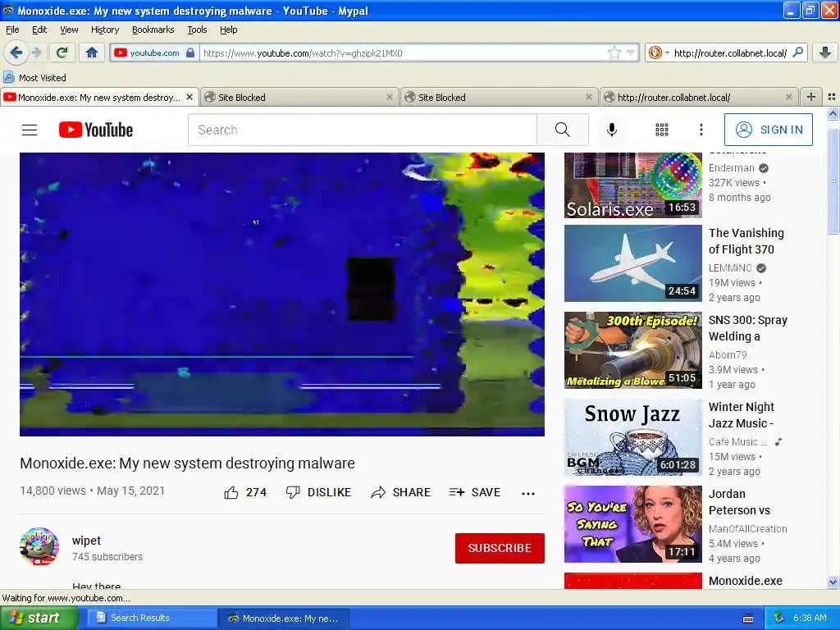Focus the YouTube Search field
The height and width of the screenshot is (630, 840).
coord(362,130)
